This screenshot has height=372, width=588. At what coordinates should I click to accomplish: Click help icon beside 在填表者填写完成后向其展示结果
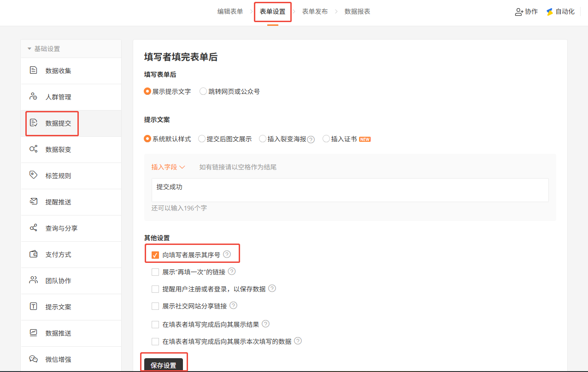[x=265, y=324]
